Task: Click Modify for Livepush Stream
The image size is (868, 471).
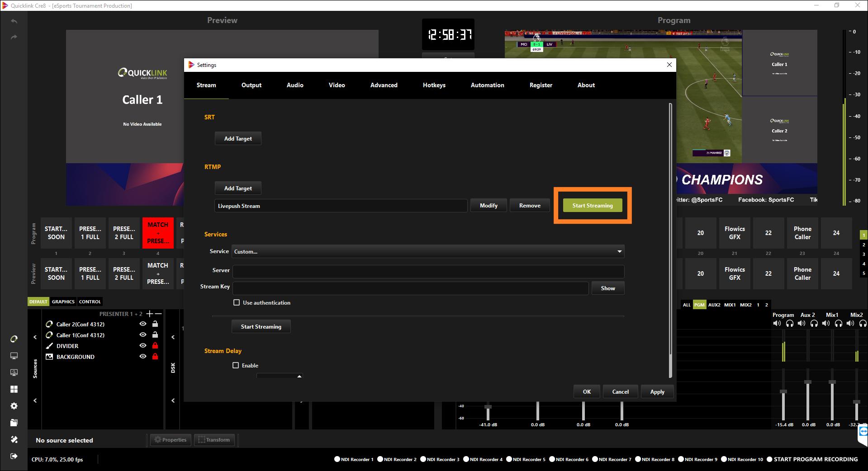Action: pos(489,206)
